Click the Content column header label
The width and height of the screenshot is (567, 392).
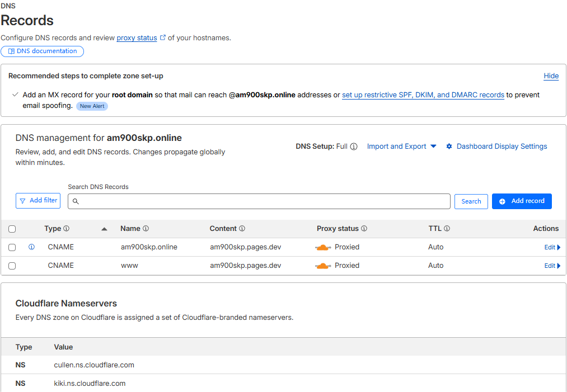click(x=223, y=229)
